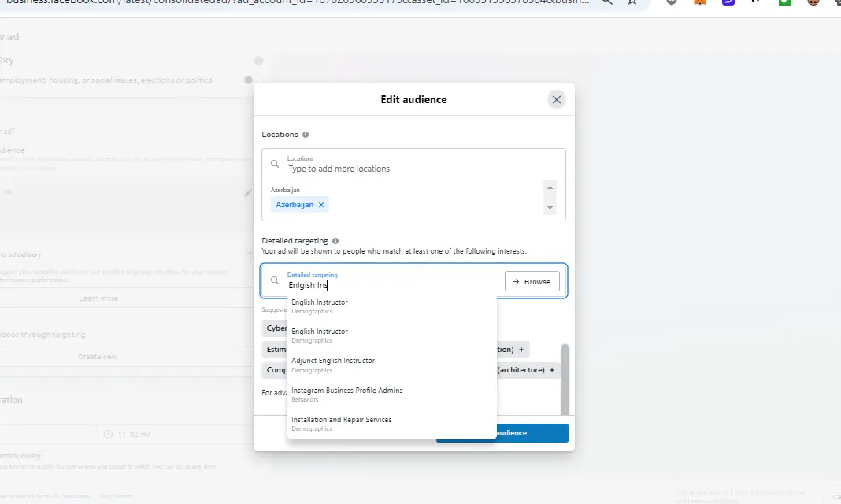Click the Learn more button in background

pos(98,298)
